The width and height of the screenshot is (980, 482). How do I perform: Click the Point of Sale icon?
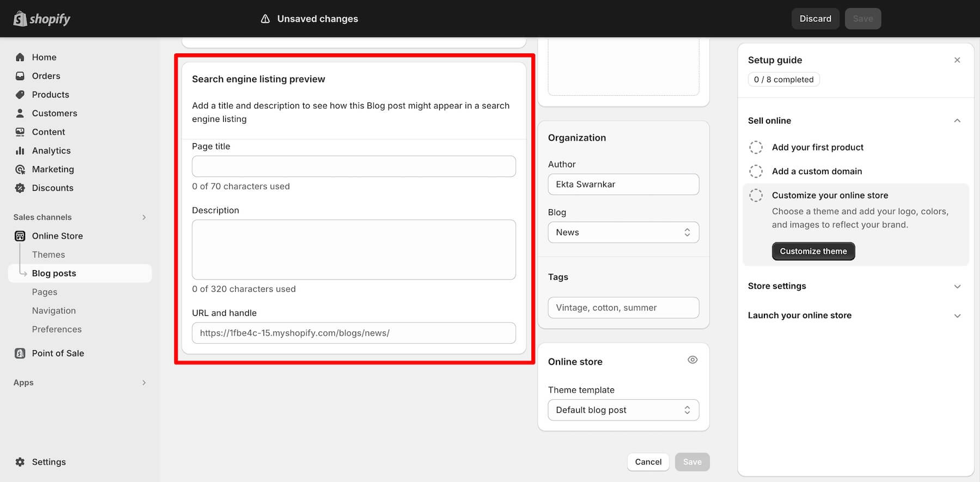tap(20, 353)
